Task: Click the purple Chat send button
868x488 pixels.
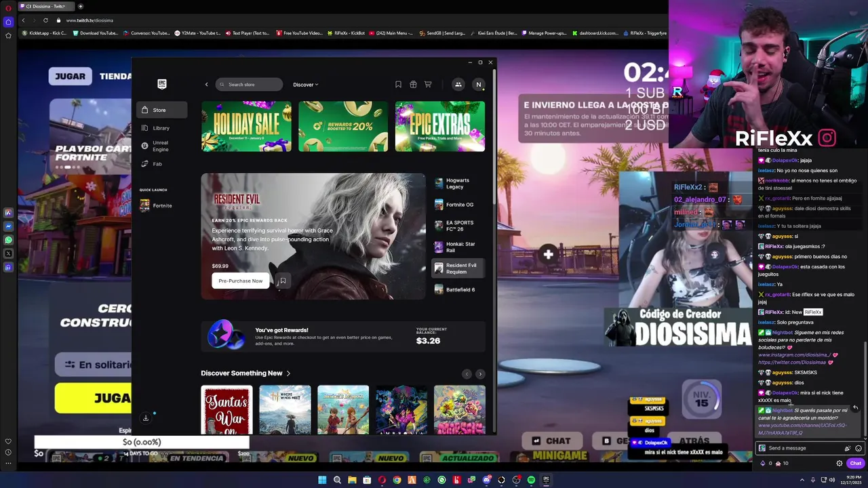Action: pos(855,464)
